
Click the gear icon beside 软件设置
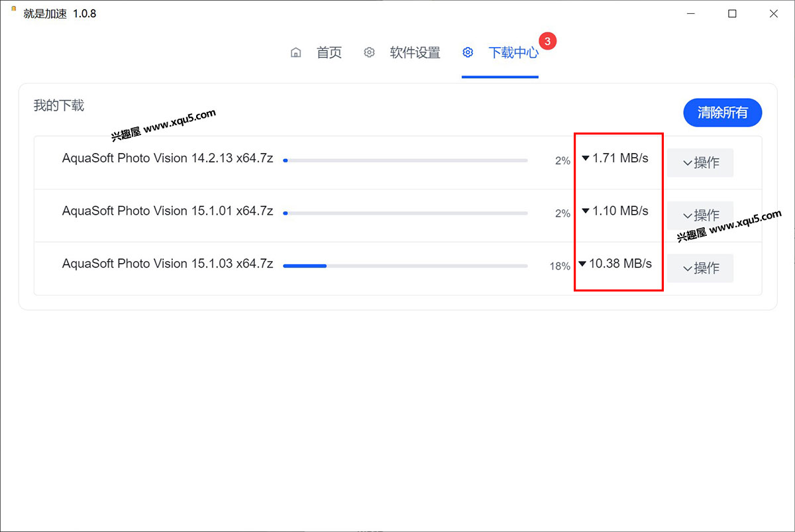click(370, 53)
